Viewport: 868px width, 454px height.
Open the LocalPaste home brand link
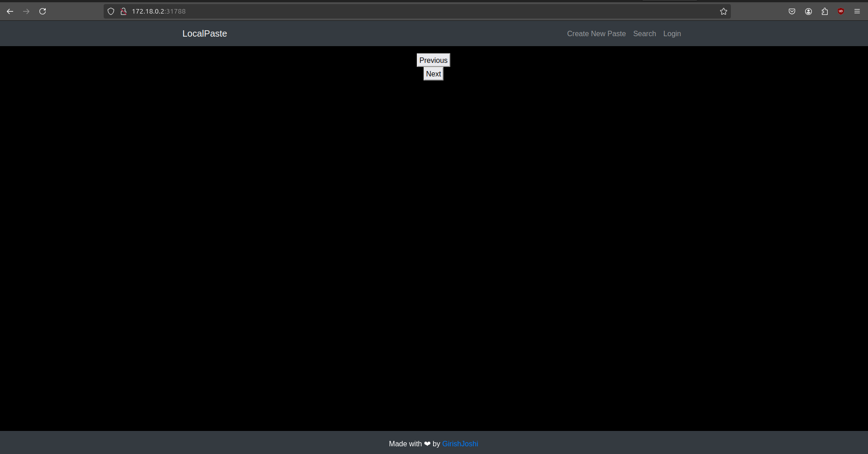coord(205,33)
